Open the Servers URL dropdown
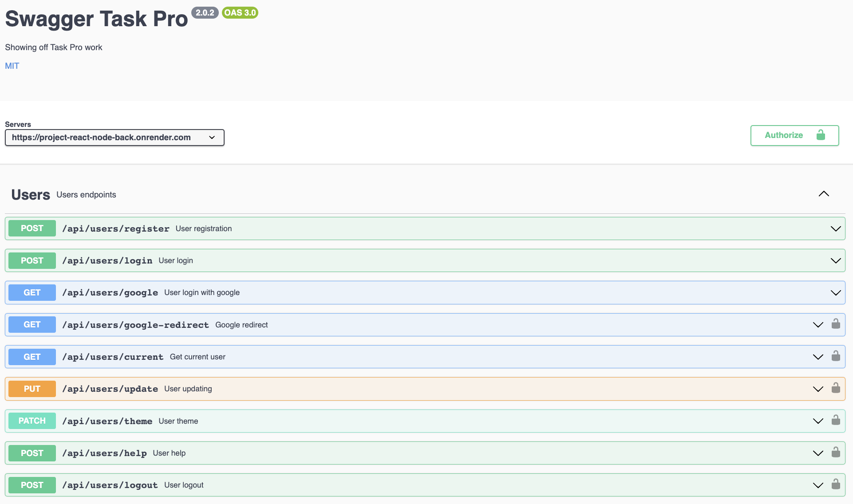Screen dimensions: 853x504 (115, 138)
